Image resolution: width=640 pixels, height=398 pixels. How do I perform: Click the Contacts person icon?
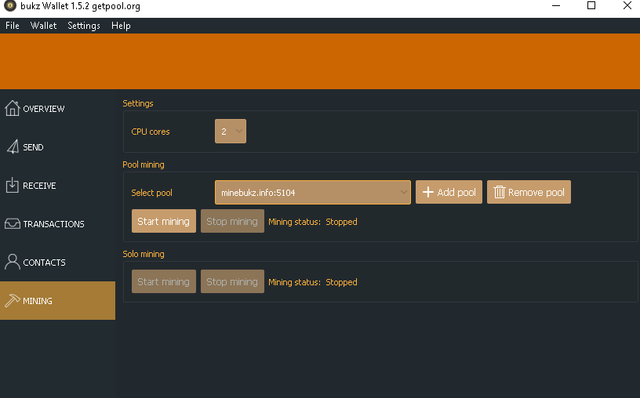tap(12, 262)
